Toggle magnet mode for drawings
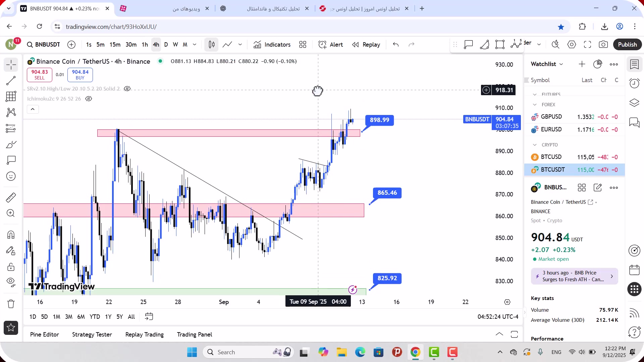 click(x=11, y=235)
